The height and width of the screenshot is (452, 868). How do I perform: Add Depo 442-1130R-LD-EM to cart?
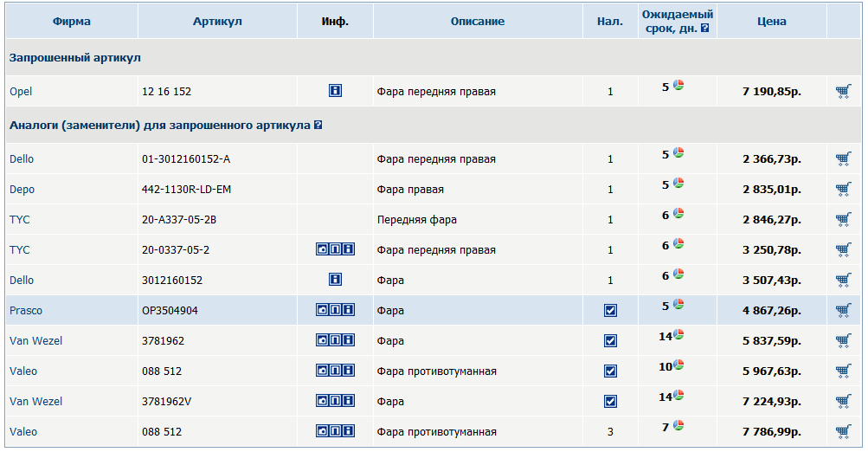(843, 190)
